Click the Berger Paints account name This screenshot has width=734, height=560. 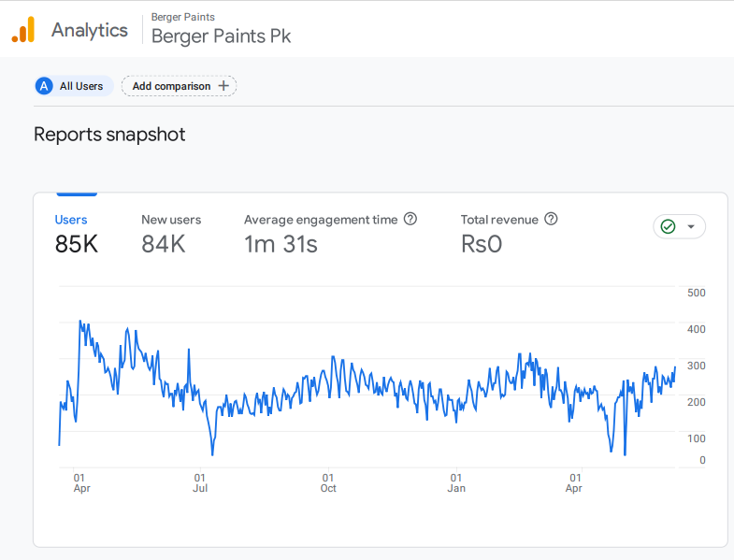point(182,17)
